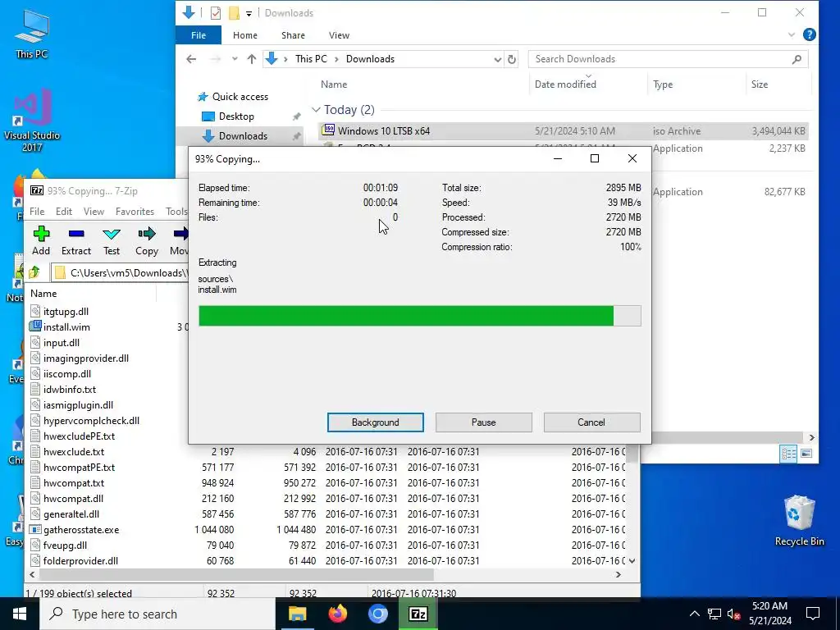Viewport: 840px width, 630px height.
Task: Sort by Date modified column header
Action: [x=565, y=84]
